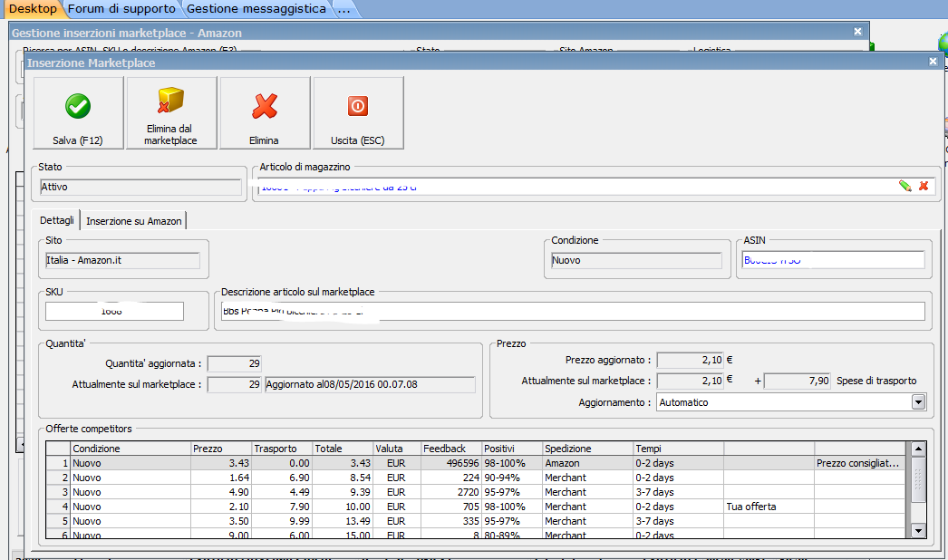The width and height of the screenshot is (948, 560).
Task: Click the Salva (F12) green checkmark button
Action: tap(78, 112)
